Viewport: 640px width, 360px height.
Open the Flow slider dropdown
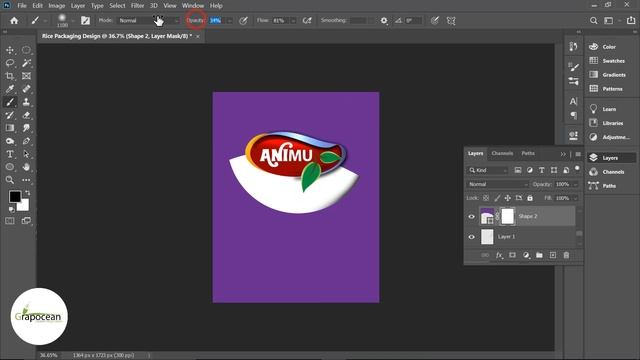tap(293, 20)
